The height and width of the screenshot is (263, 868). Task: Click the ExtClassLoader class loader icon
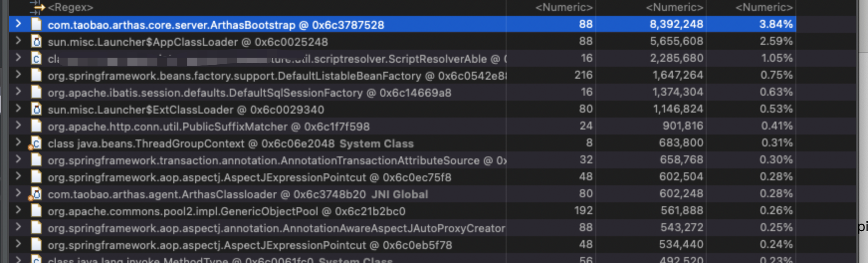(36, 109)
